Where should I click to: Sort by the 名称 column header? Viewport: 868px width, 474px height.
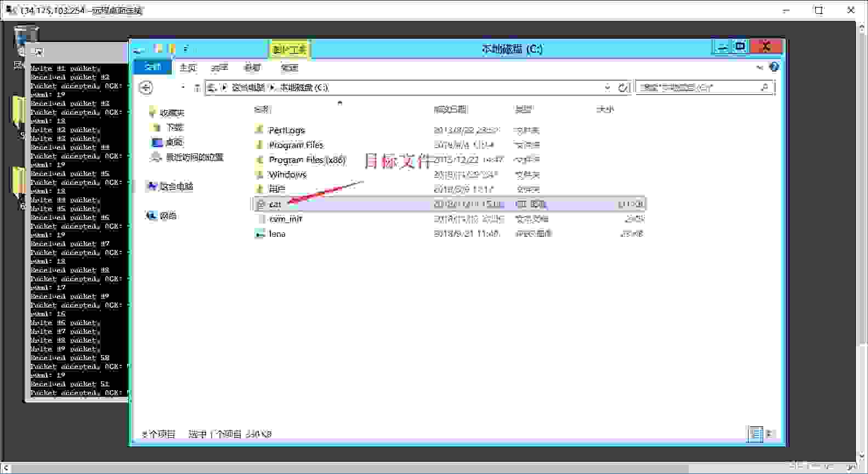tap(263, 110)
